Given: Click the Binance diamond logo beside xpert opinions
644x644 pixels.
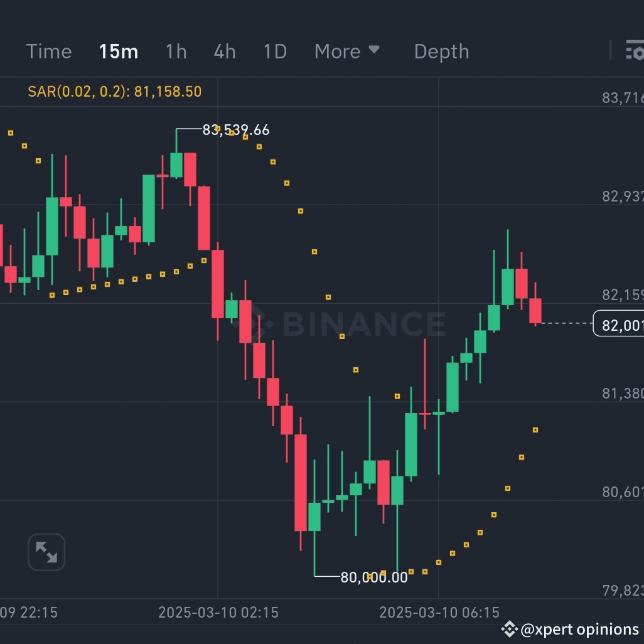Looking at the screenshot, I should coord(509,629).
